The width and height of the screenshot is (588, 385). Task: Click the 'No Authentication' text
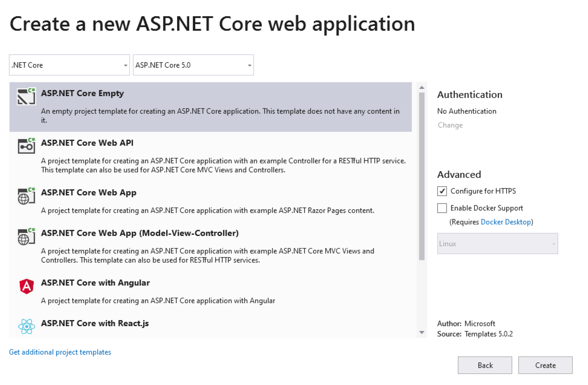(467, 111)
